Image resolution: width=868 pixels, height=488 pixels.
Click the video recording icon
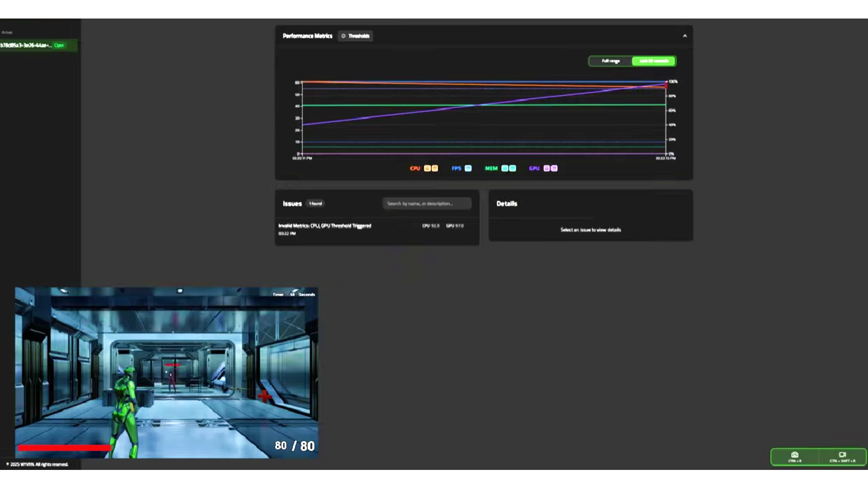[x=842, y=455]
